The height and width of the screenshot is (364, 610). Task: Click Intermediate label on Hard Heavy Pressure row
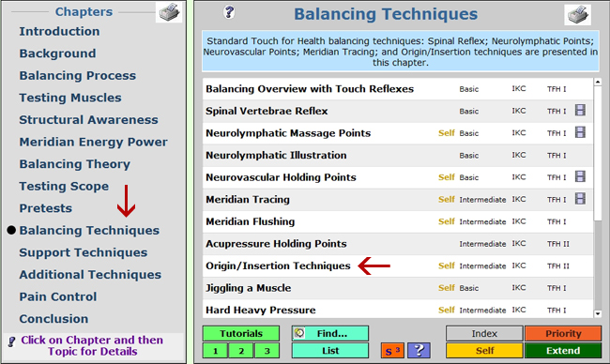(482, 311)
